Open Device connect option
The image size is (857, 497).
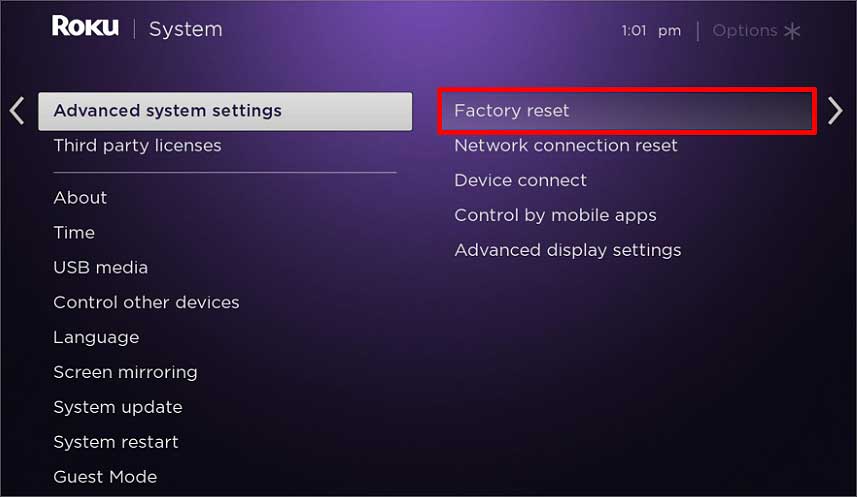520,181
